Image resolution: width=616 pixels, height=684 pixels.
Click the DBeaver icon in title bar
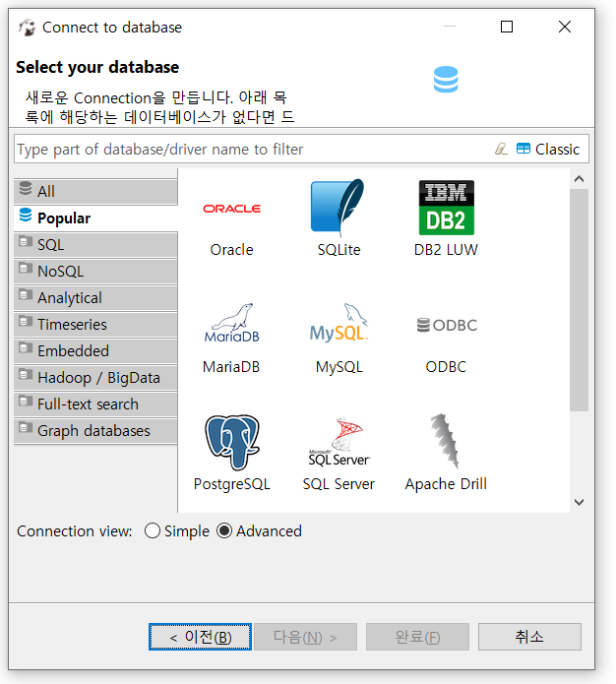coord(27,28)
